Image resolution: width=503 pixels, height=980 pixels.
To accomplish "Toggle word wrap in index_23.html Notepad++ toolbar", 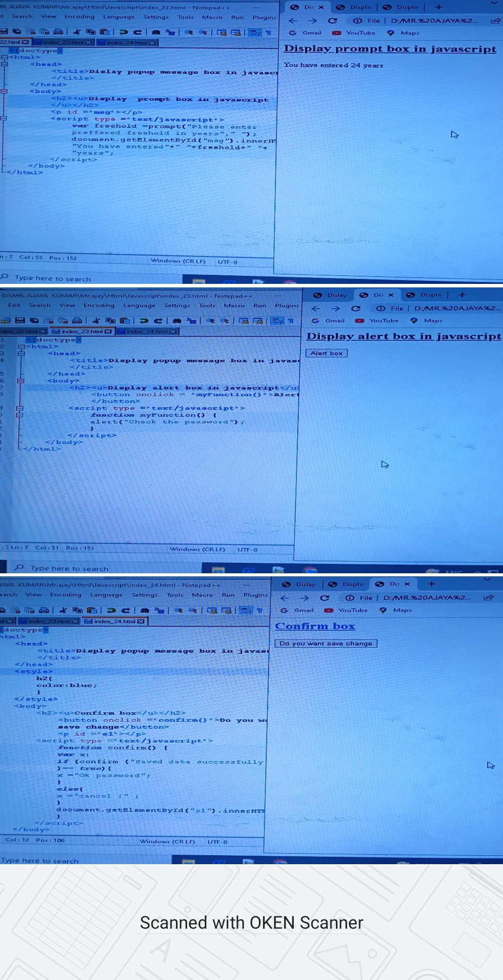I will [x=277, y=321].
